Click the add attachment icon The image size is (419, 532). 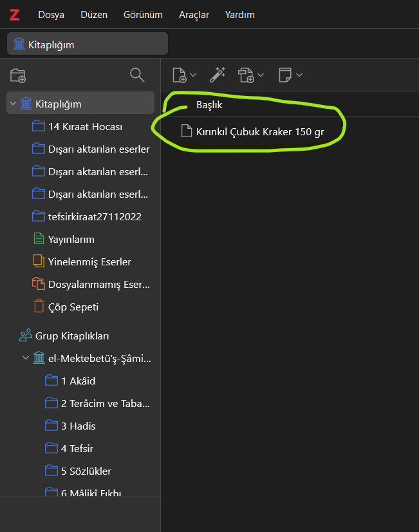(x=246, y=75)
